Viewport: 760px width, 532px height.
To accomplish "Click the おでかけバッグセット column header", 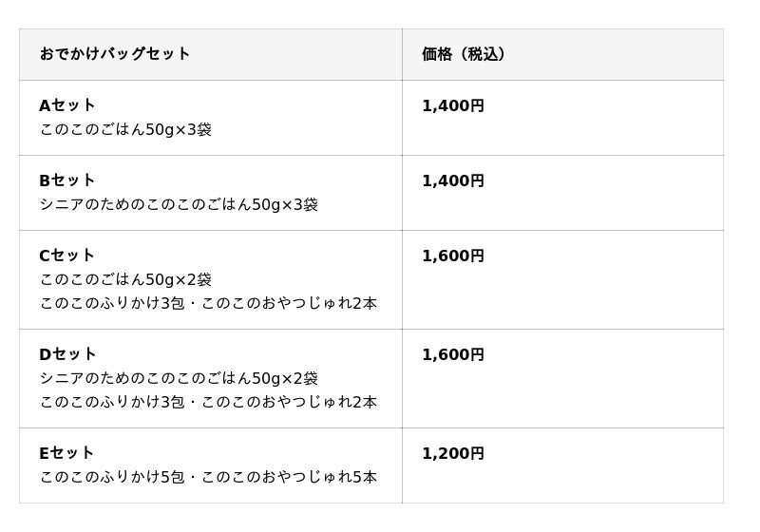I will pyautogui.click(x=115, y=54).
